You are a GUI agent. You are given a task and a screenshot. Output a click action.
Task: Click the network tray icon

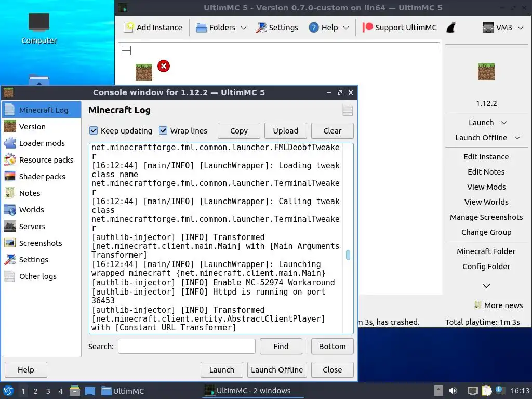(472, 391)
